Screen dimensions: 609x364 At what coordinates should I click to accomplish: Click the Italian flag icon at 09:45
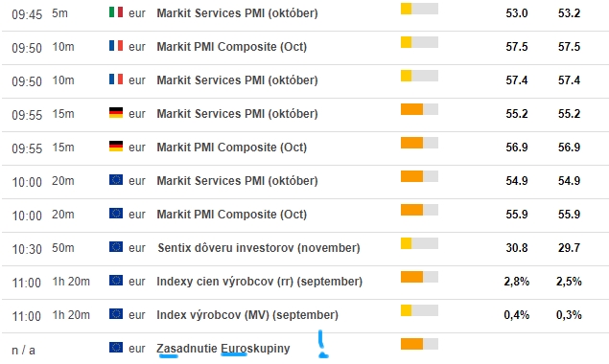click(x=116, y=12)
